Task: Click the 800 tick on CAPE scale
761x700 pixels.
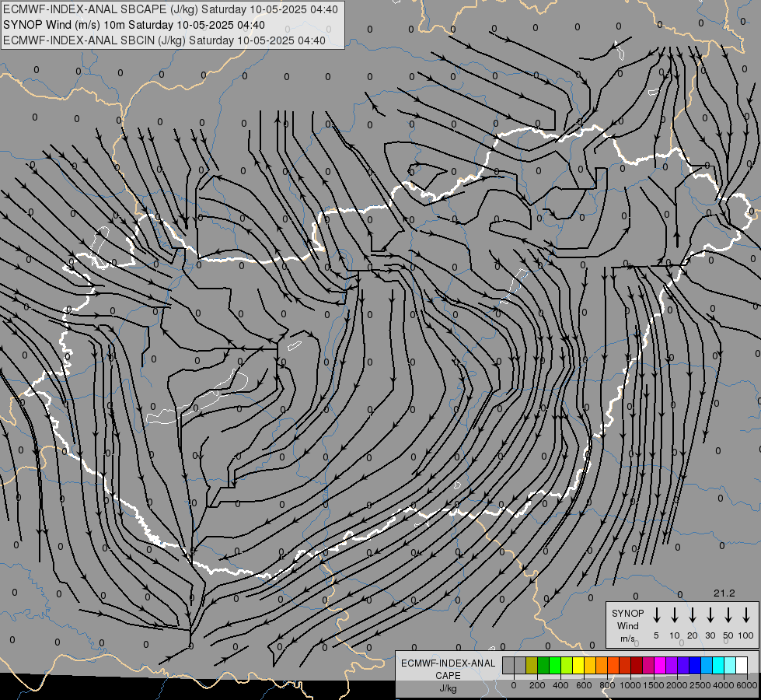Action: (x=607, y=685)
